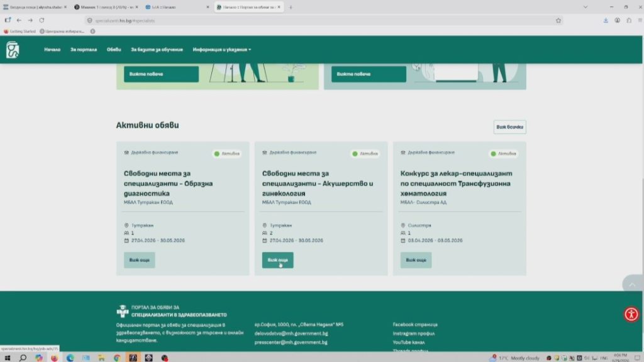Open the accessibility widget icon
Screen dimensions: 644x362
tap(631, 314)
